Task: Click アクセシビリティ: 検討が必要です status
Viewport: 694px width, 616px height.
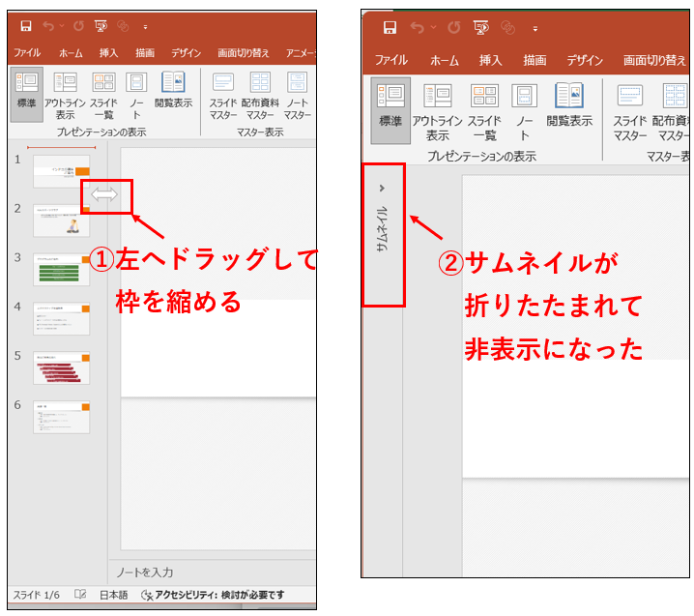Action: pyautogui.click(x=213, y=595)
